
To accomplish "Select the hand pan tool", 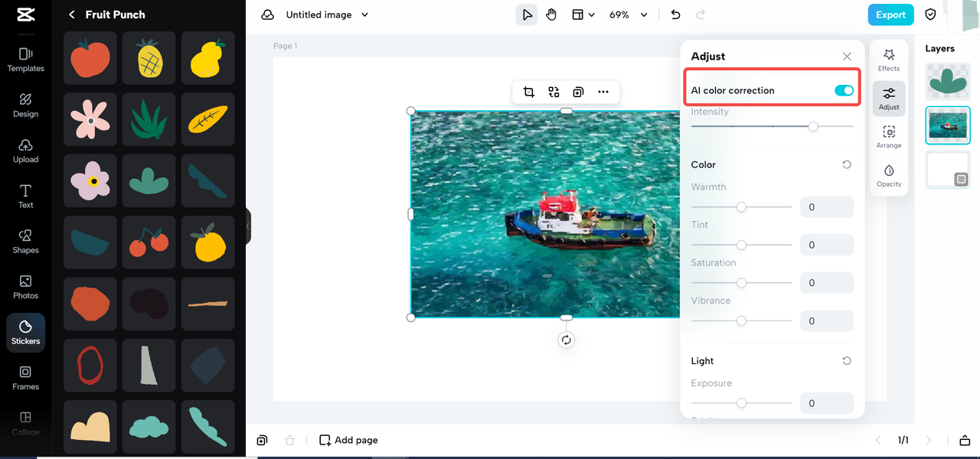I will pos(551,15).
